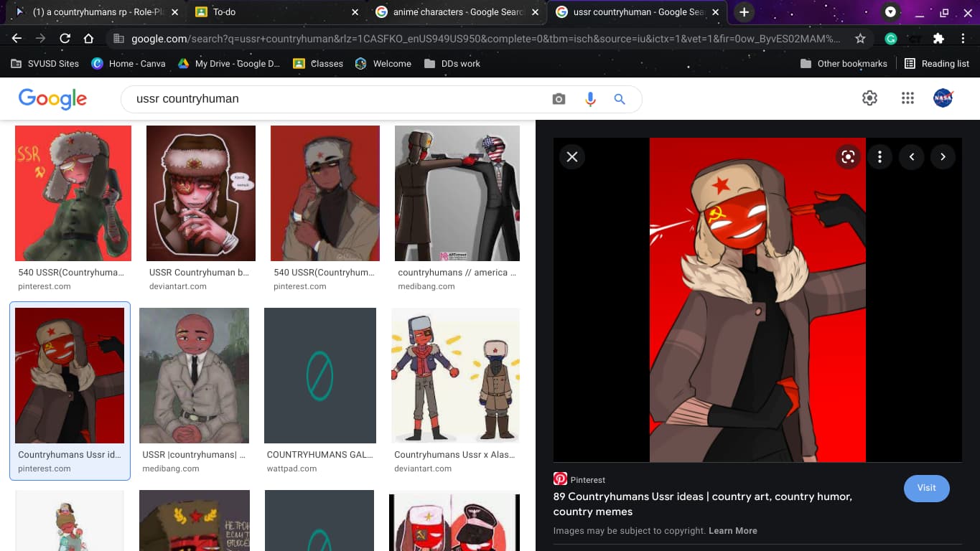Open the Chrome three-dot menu

click(963, 39)
